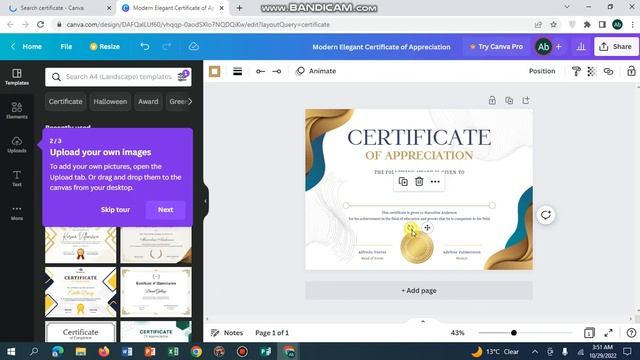Select the Halloween category chip
Image resolution: width=640 pixels, height=360 pixels.
coord(110,102)
